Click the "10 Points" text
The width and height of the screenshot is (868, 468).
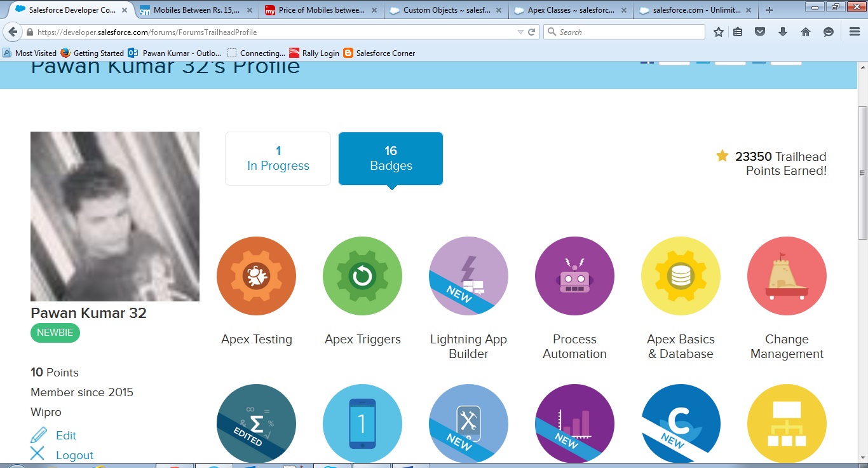pos(55,373)
